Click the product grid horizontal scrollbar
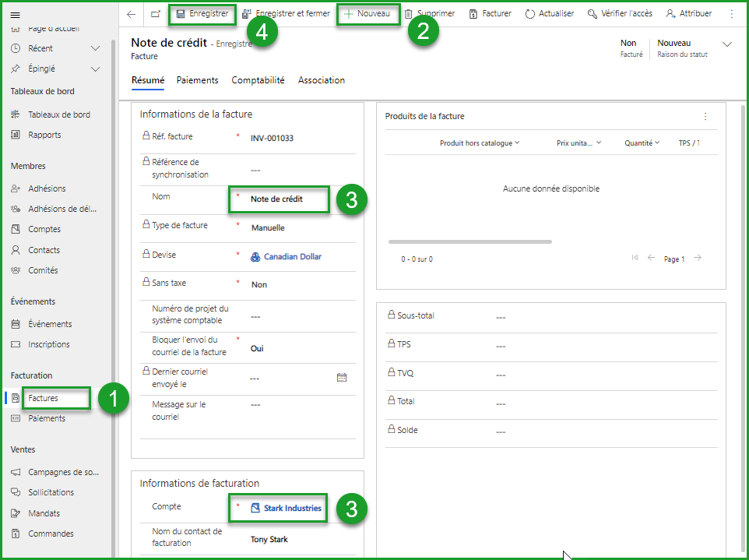 pos(469,241)
